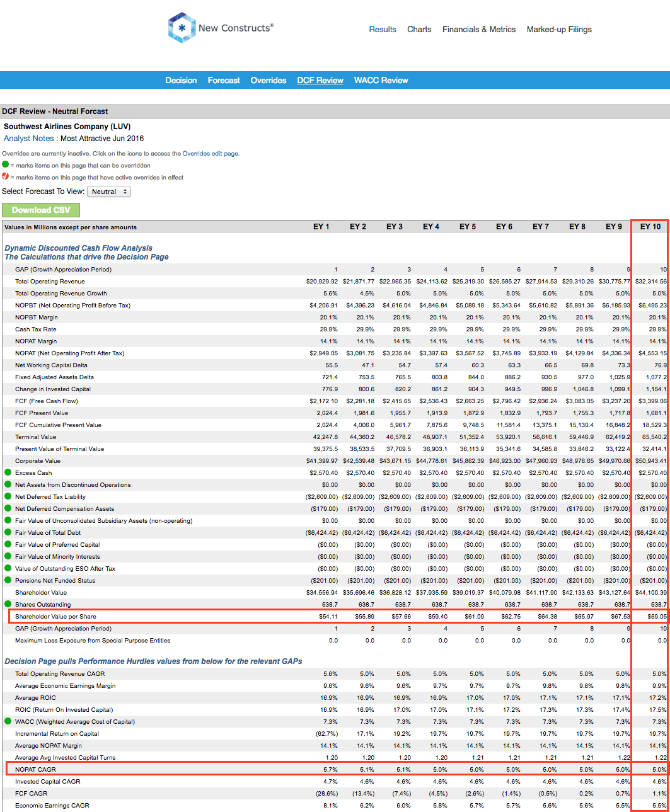Click the FCF Present Value row label
Screen dimensions: 670x812
click(x=42, y=413)
